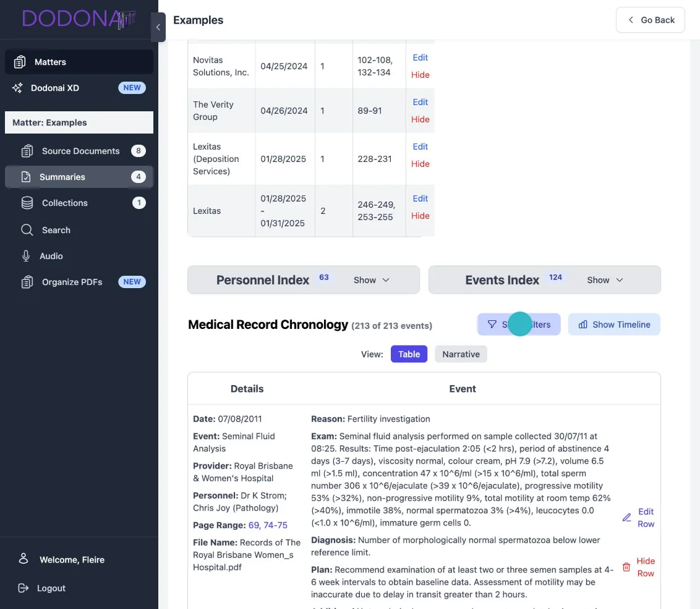Image resolution: width=700 pixels, height=609 pixels.
Task: Click the Hide Row trash icon
Action: [626, 567]
